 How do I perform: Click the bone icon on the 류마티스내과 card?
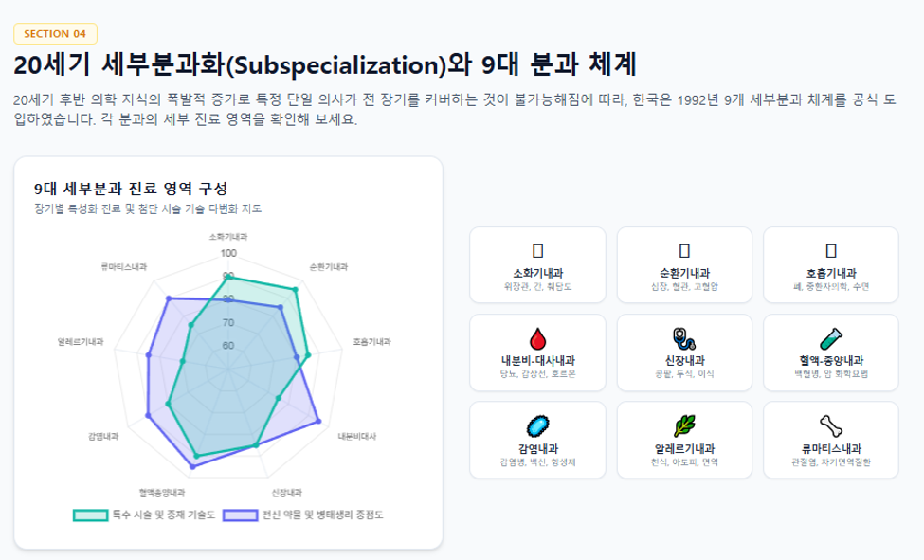pos(831,426)
